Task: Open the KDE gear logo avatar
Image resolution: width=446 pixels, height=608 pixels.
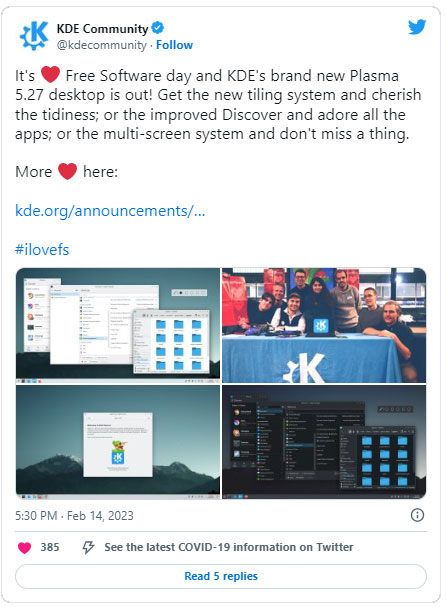Action: coord(34,36)
